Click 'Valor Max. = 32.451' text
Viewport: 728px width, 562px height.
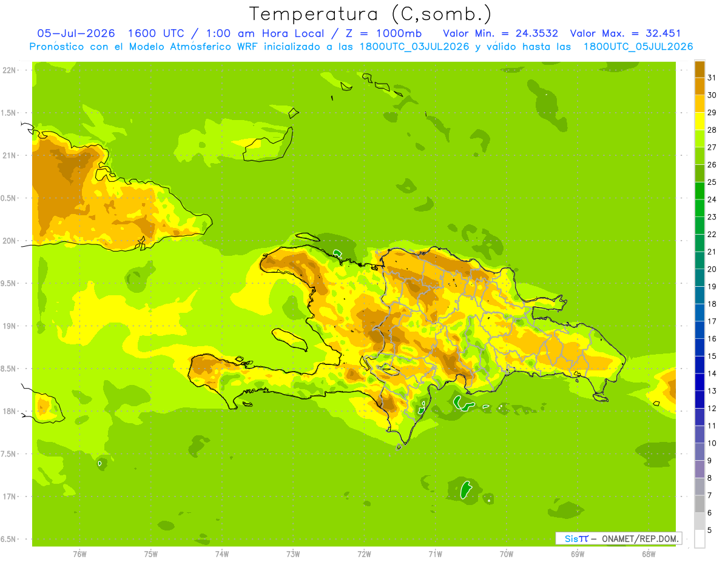click(x=625, y=33)
